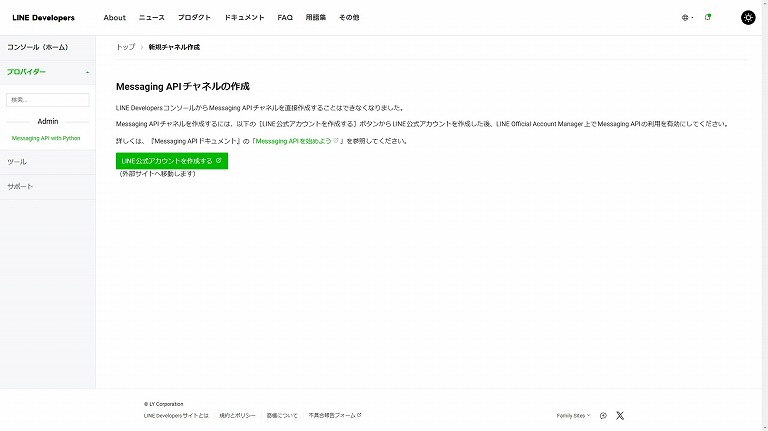The height and width of the screenshot is (431, 768).
Task: Open the ニュース menu item
Action: coord(152,18)
